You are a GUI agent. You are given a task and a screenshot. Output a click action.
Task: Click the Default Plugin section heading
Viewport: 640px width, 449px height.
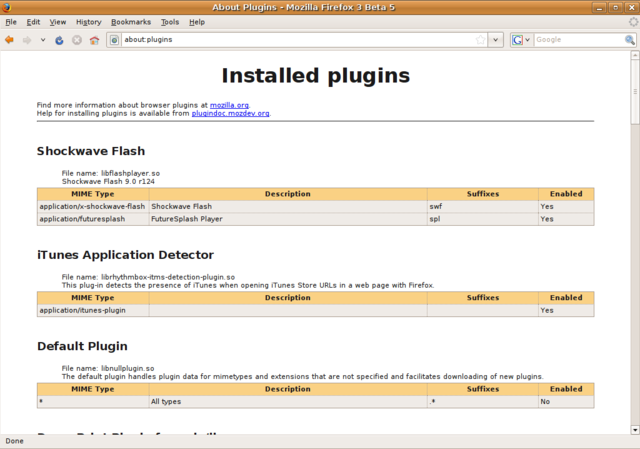tap(82, 346)
